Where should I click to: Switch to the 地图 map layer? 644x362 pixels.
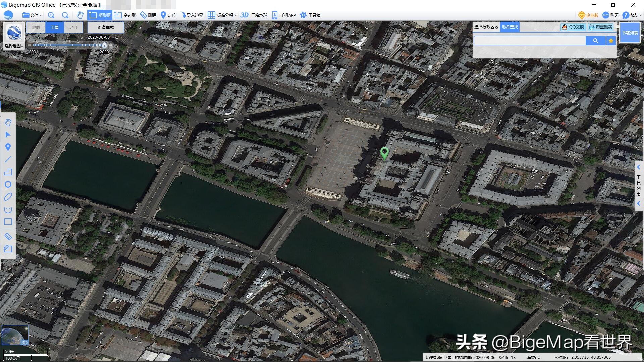pyautogui.click(x=36, y=27)
